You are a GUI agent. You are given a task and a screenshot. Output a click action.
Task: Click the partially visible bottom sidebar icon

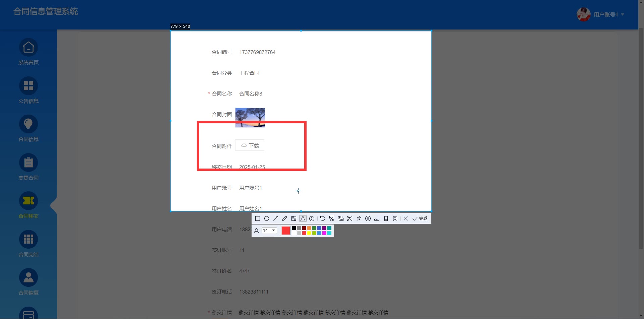coord(29,313)
